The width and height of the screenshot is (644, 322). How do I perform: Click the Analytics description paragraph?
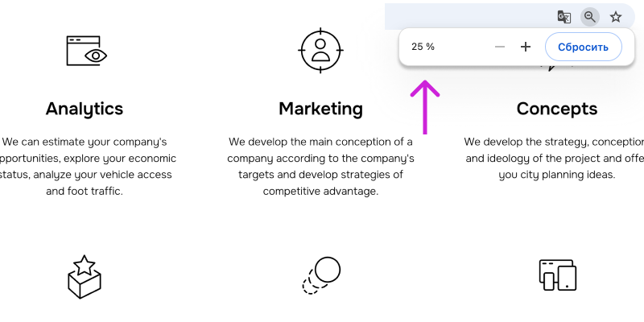85,167
